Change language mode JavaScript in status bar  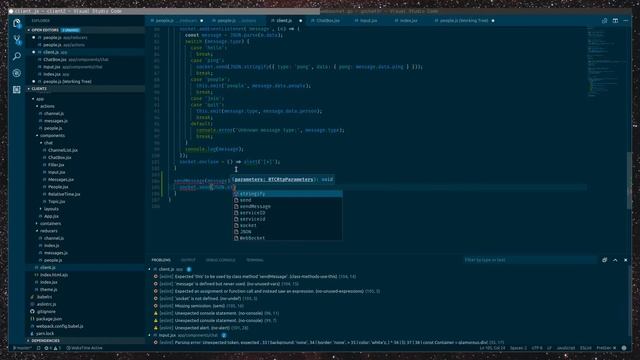coord(566,348)
